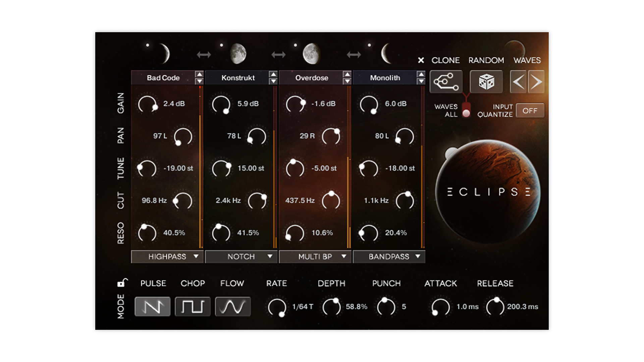This screenshot has width=644, height=362.
Task: Select the Pulse sawtooth mode icon
Action: pyautogui.click(x=153, y=306)
